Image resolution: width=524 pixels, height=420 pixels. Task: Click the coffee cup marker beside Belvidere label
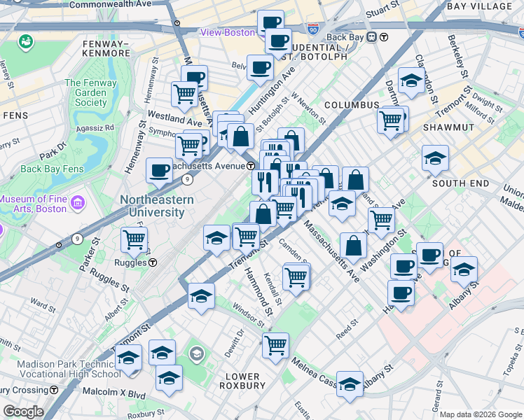[261, 69]
